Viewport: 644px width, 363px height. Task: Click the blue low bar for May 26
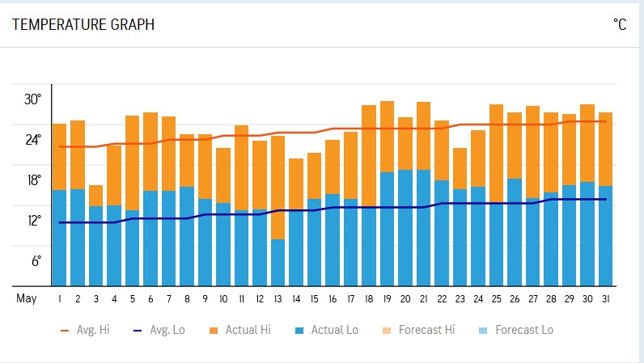point(515,231)
